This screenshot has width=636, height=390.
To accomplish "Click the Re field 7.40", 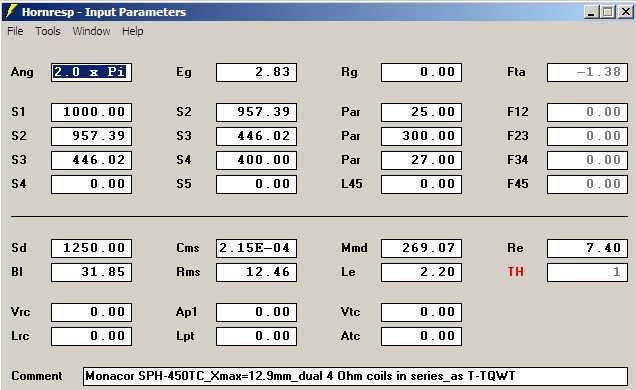I will coord(587,249).
